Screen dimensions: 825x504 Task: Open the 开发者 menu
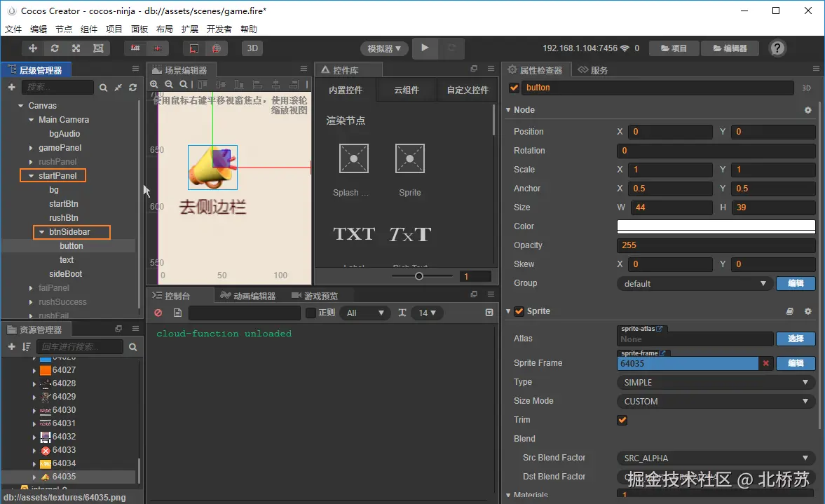click(x=219, y=29)
